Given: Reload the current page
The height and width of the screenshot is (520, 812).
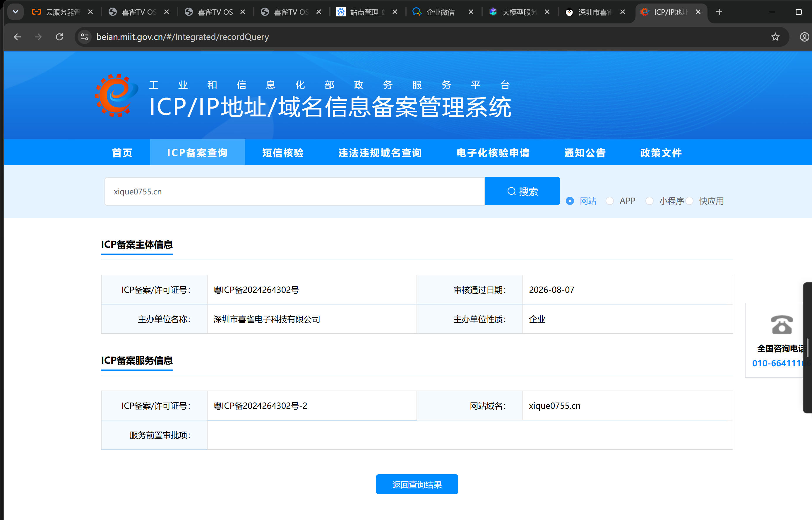Looking at the screenshot, I should [59, 37].
